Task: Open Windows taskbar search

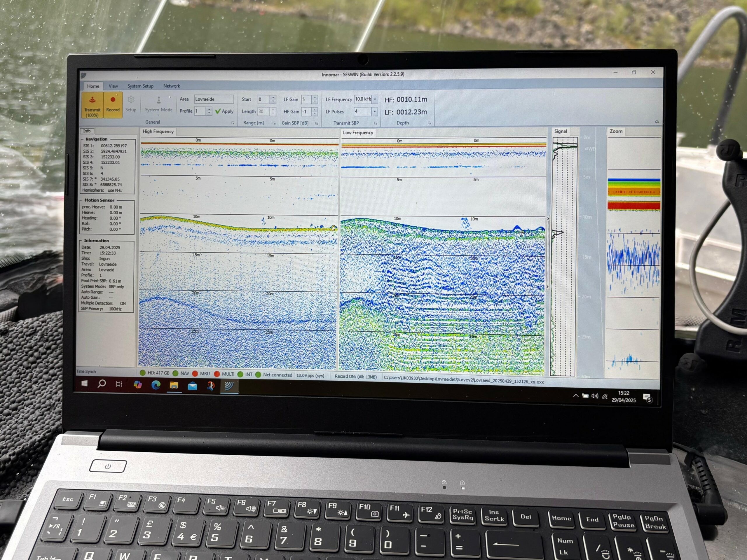Action: coord(102,384)
